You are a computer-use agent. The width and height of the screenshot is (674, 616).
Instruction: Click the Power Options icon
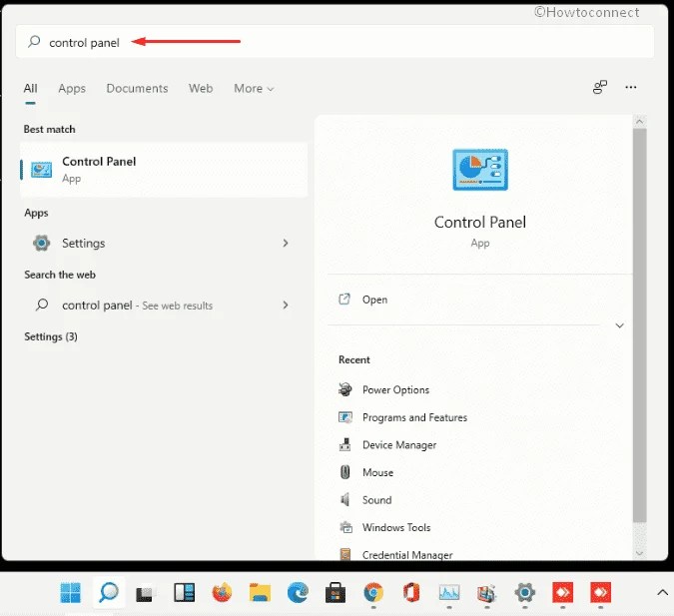coord(345,389)
